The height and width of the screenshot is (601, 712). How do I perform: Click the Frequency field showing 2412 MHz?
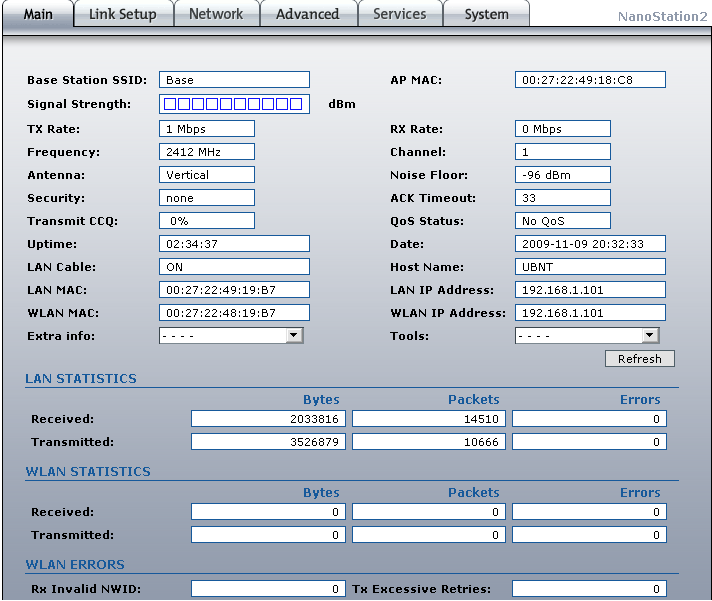[207, 152]
